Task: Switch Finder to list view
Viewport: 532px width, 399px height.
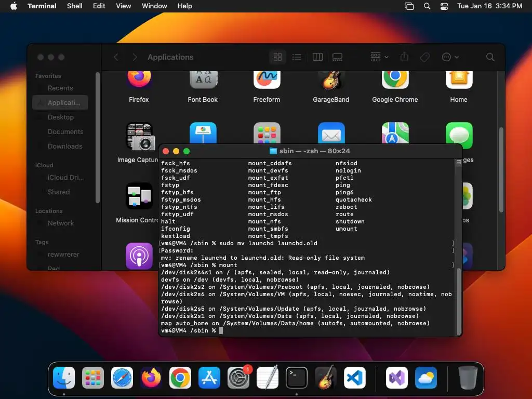Action: click(297, 57)
